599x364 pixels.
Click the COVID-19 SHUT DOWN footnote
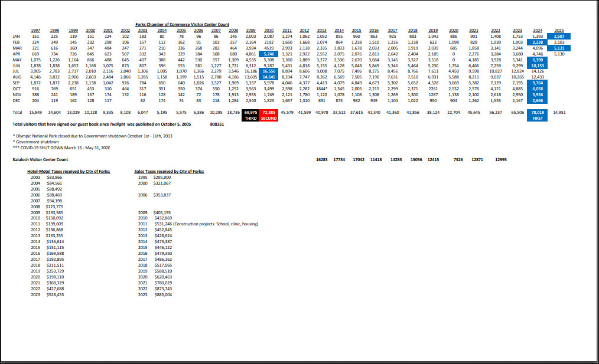pyautogui.click(x=61, y=147)
